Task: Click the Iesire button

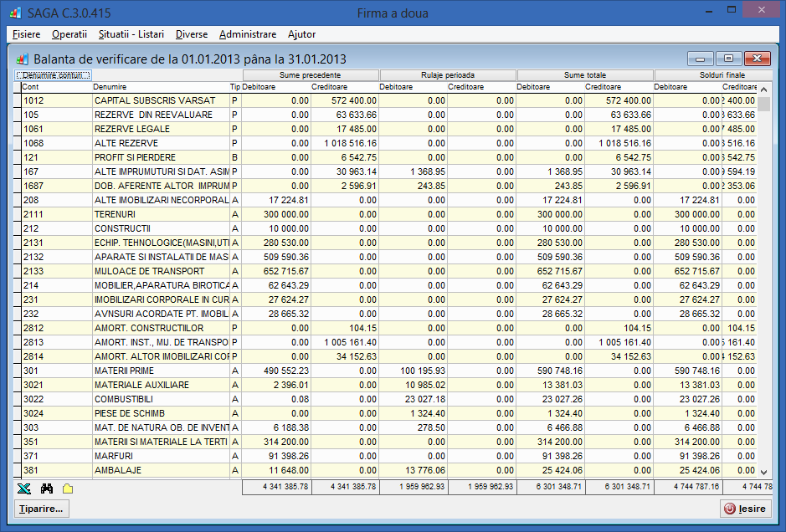Action: [x=745, y=509]
